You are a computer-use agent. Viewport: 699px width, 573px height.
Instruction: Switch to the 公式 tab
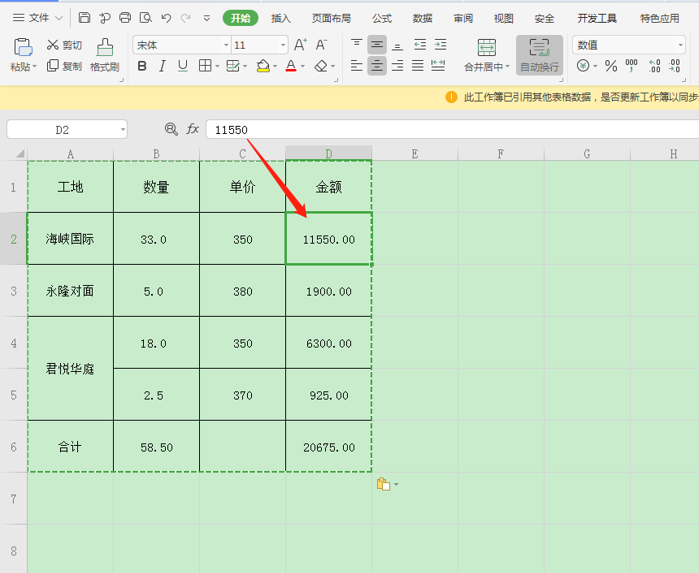382,18
